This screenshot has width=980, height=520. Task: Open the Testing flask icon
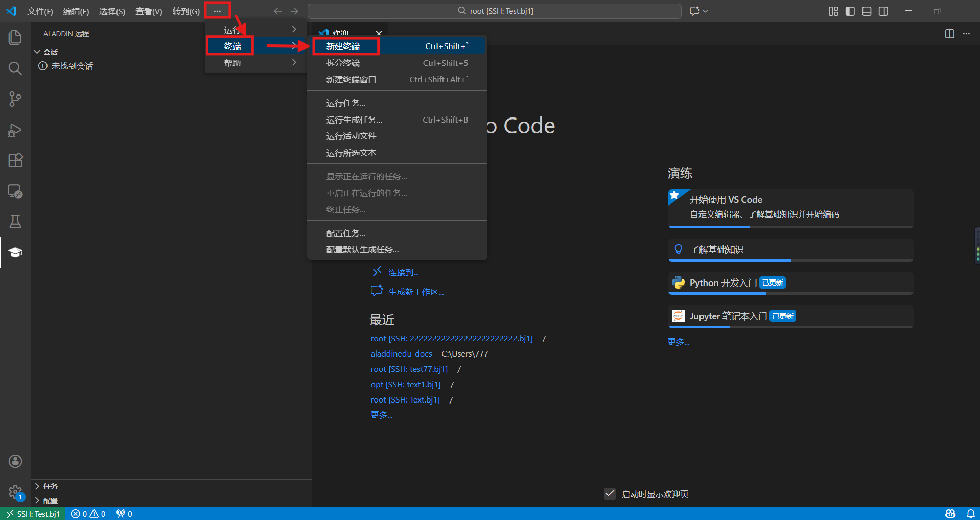(x=15, y=222)
